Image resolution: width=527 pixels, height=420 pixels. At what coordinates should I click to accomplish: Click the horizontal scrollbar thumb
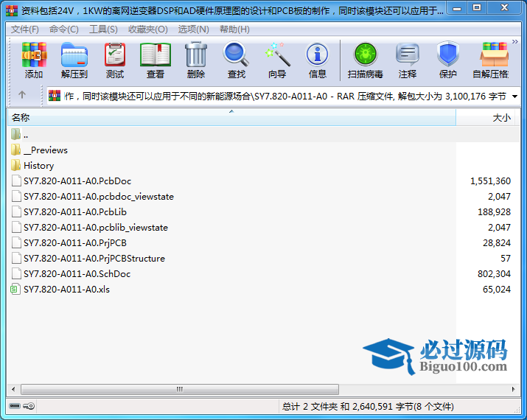point(180,389)
